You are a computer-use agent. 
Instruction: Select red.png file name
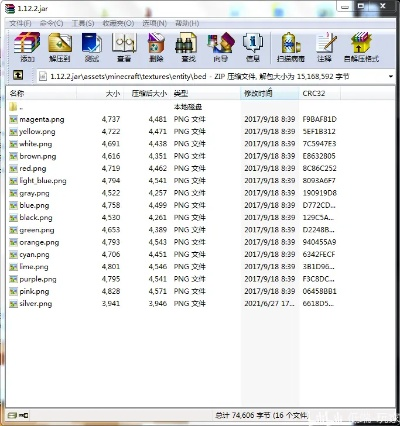tap(33, 169)
